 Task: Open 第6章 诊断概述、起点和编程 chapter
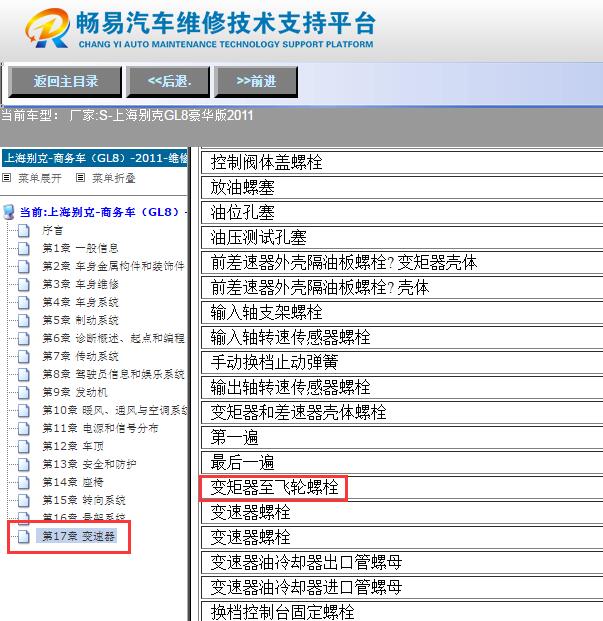pos(113,338)
